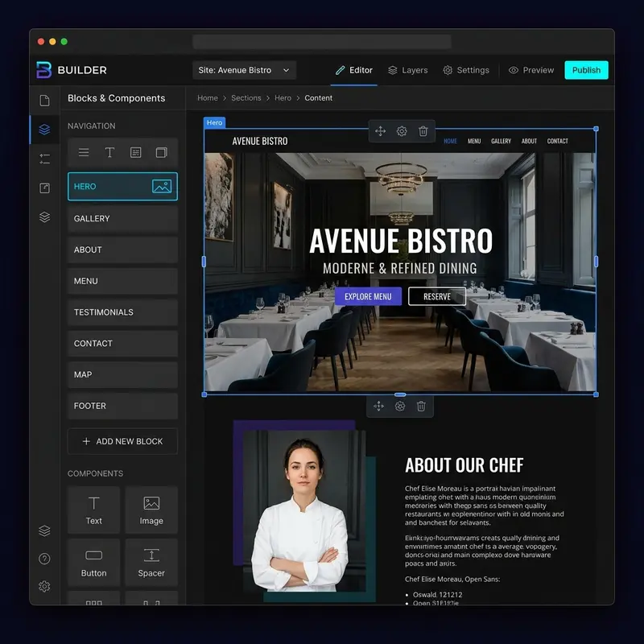Screen dimensions: 644x644
Task: Select the TESTIMONIALS block
Action: (122, 312)
